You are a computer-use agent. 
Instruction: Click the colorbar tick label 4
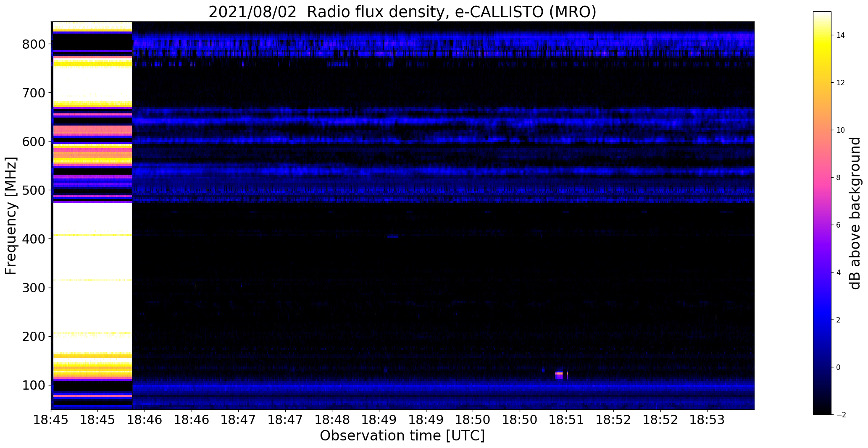(x=838, y=272)
